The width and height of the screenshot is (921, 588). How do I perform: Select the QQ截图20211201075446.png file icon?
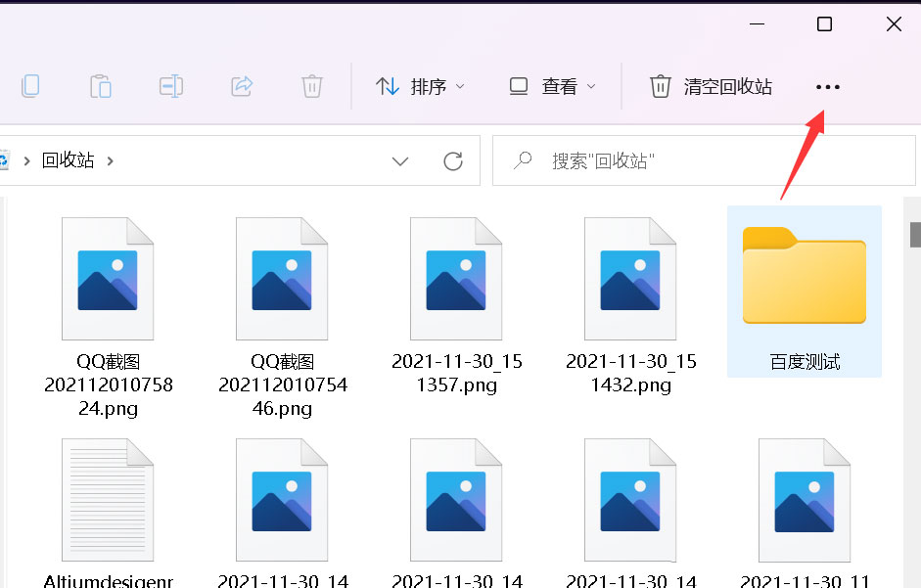(x=282, y=279)
